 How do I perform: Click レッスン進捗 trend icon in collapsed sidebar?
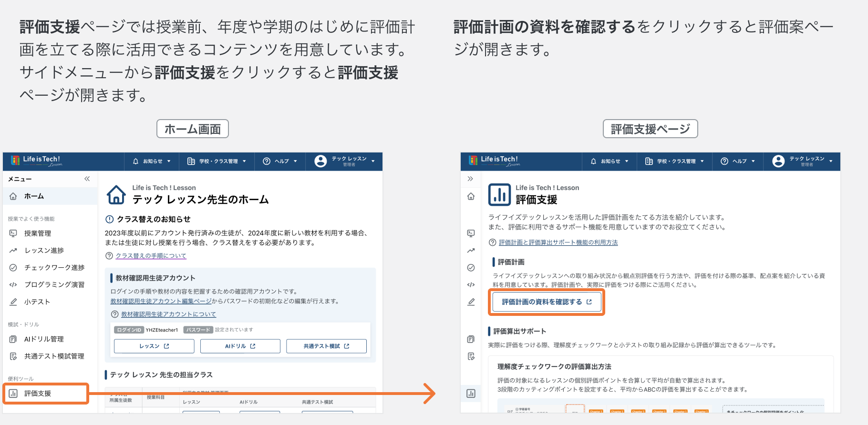(x=471, y=250)
